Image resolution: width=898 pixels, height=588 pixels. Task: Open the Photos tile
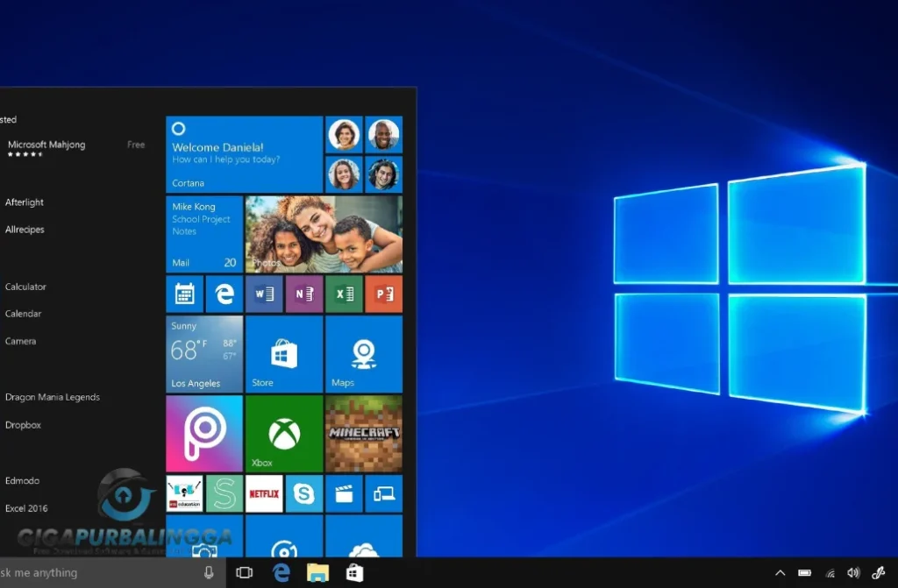click(x=324, y=232)
